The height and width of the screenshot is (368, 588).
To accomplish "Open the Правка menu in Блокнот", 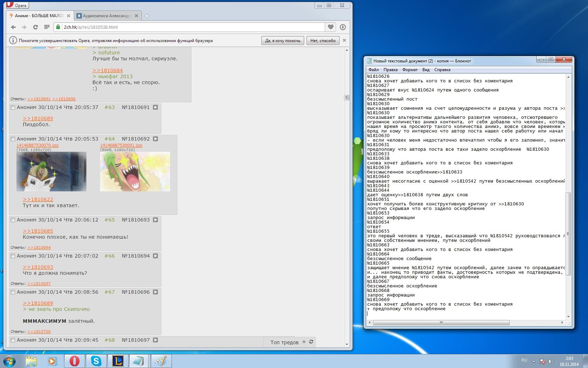I will click(x=390, y=70).
